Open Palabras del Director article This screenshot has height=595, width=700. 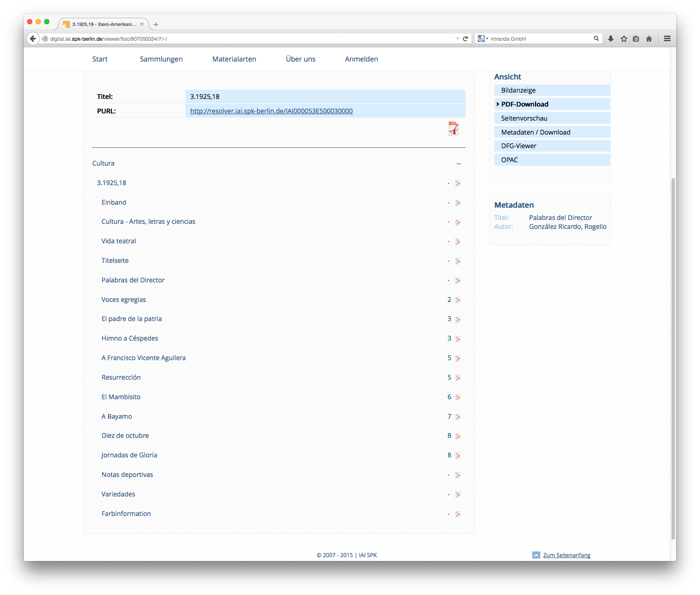pyautogui.click(x=133, y=280)
